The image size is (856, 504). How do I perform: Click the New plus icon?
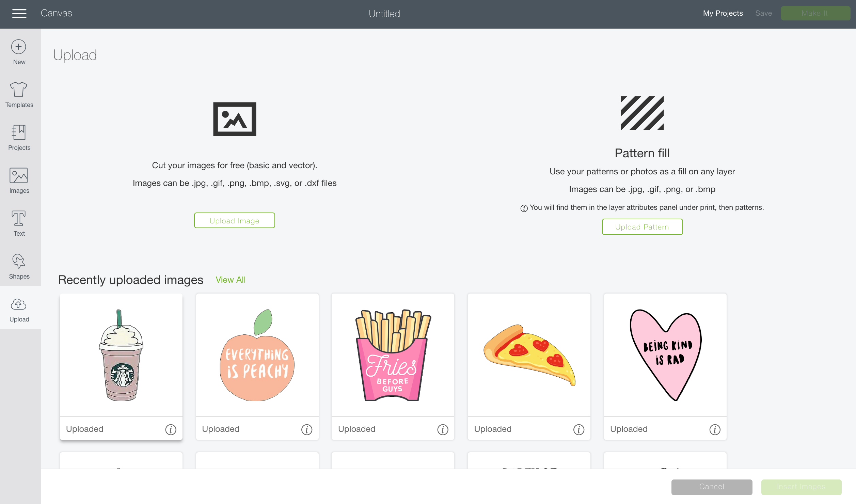19,47
